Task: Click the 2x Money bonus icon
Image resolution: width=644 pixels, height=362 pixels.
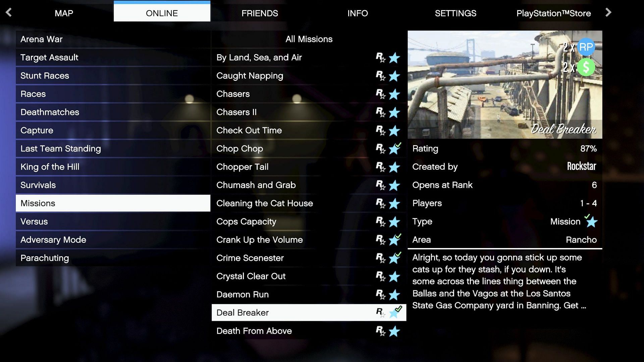Action: pyautogui.click(x=587, y=67)
